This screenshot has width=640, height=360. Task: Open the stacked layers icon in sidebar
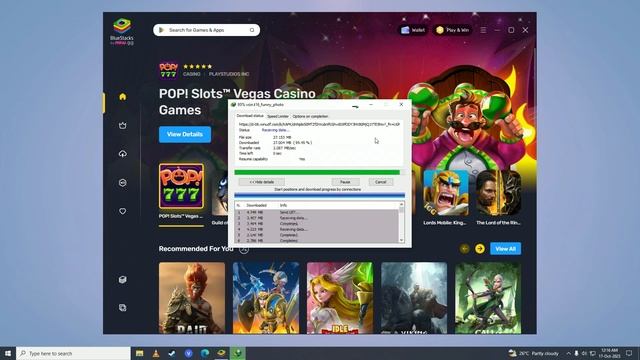(x=122, y=280)
